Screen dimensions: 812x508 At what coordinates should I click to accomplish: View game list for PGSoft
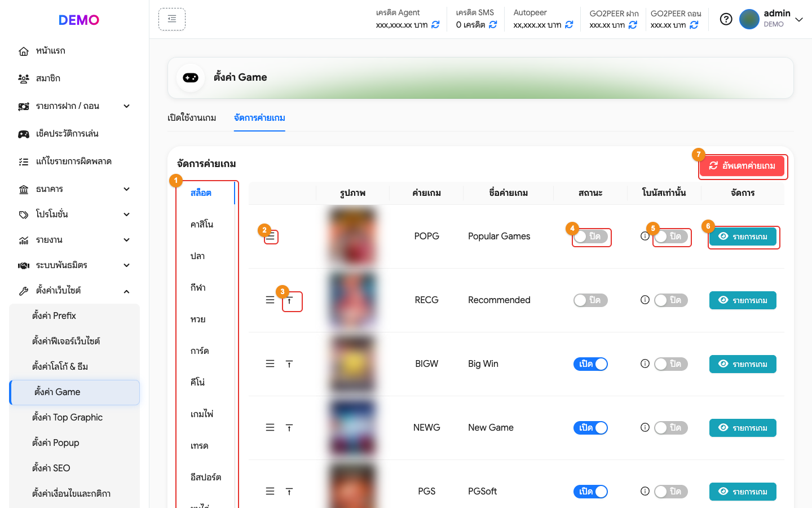click(743, 492)
